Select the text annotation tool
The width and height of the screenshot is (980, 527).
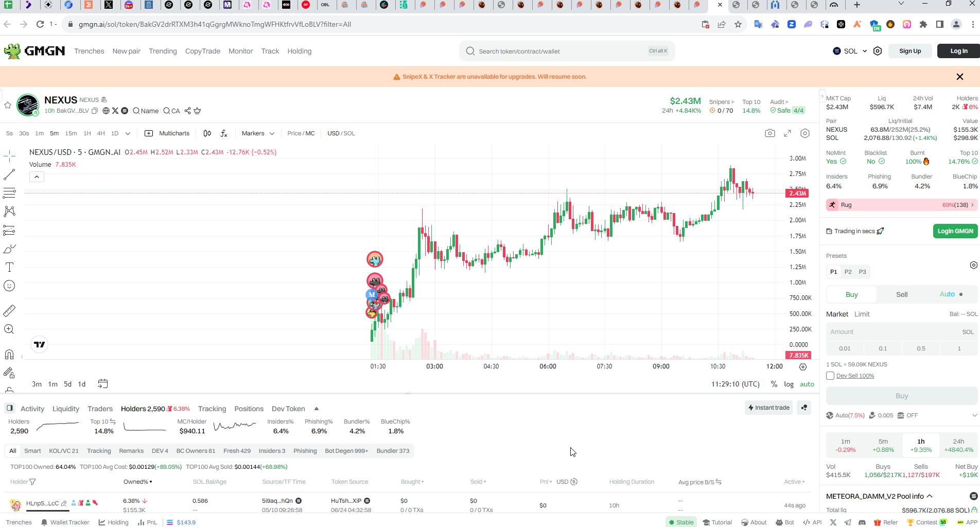coord(9,267)
